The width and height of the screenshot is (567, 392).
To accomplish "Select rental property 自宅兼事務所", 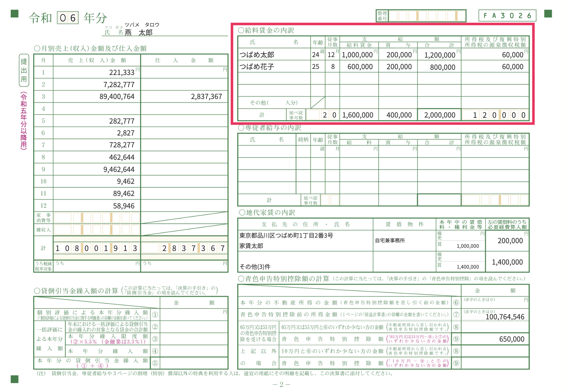I will (x=390, y=241).
